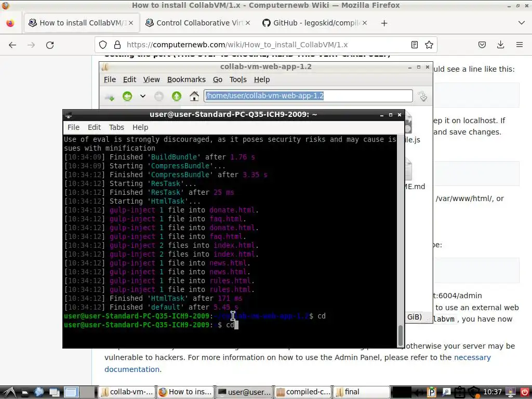
Task: Open the LXDE start menu icon
Action: [x=9, y=392]
